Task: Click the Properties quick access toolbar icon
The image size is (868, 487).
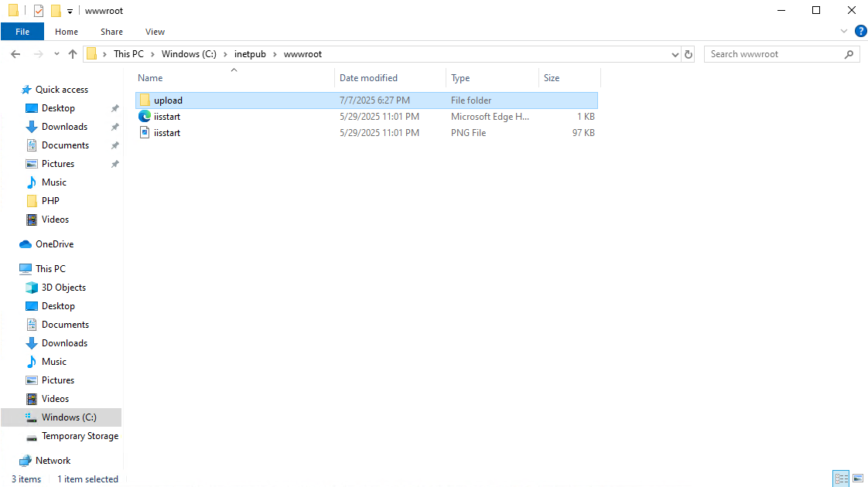Action: 38,11
